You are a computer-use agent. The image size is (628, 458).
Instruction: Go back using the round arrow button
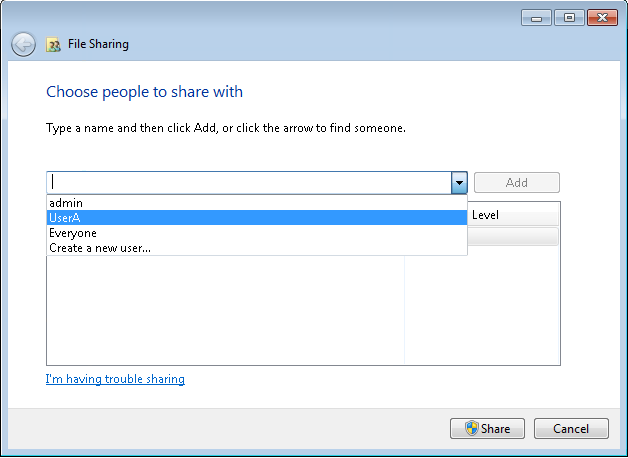23,44
